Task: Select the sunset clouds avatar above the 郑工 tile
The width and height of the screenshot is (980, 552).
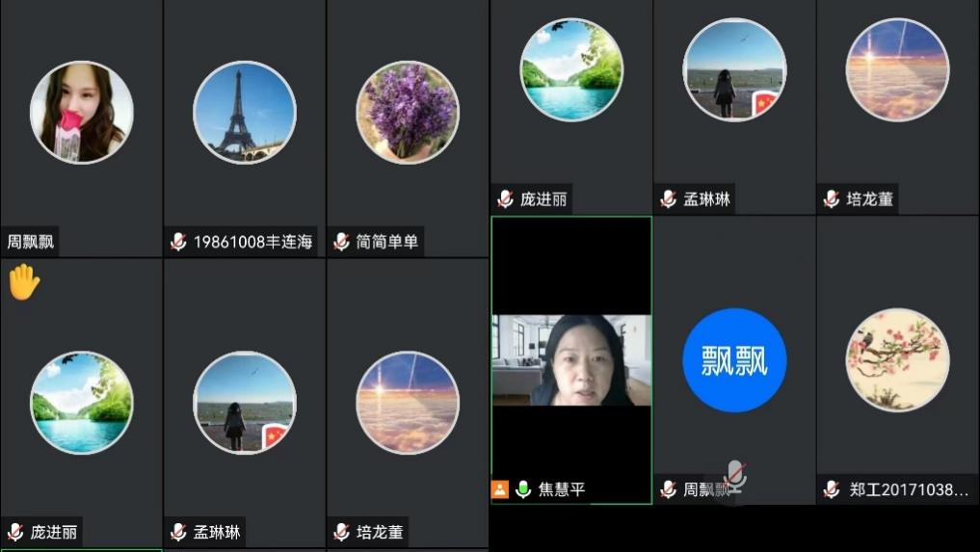Action: [x=897, y=69]
